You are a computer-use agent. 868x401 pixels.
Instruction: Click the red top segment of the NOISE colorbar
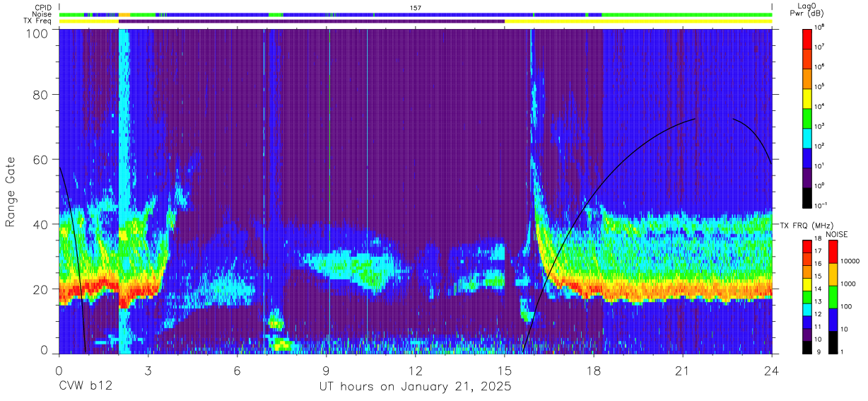[x=832, y=252]
